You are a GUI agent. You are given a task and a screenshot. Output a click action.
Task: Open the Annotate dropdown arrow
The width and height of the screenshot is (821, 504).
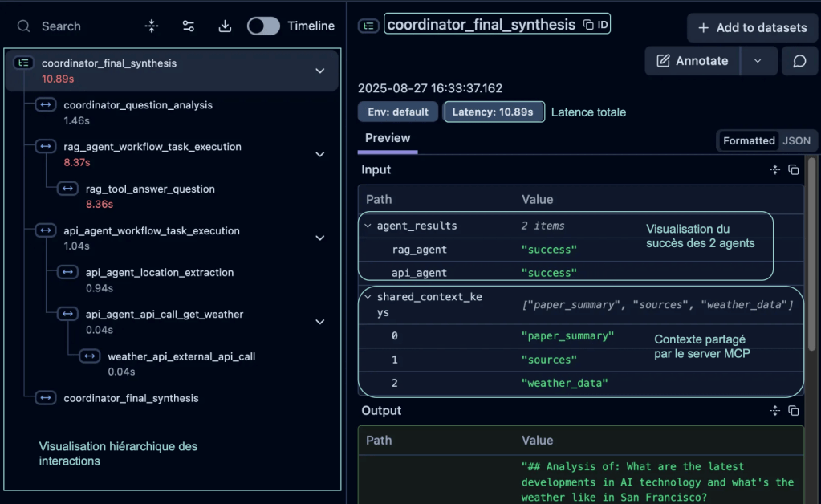pyautogui.click(x=758, y=61)
